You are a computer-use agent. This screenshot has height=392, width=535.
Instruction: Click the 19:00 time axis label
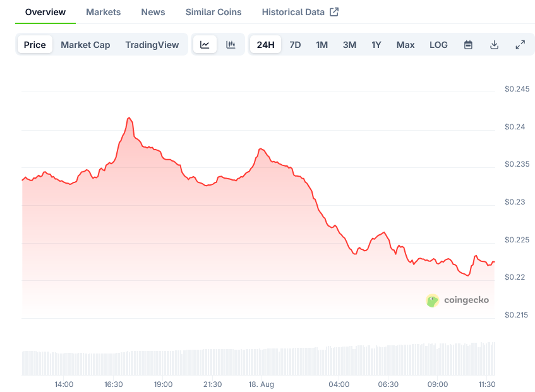[163, 384]
